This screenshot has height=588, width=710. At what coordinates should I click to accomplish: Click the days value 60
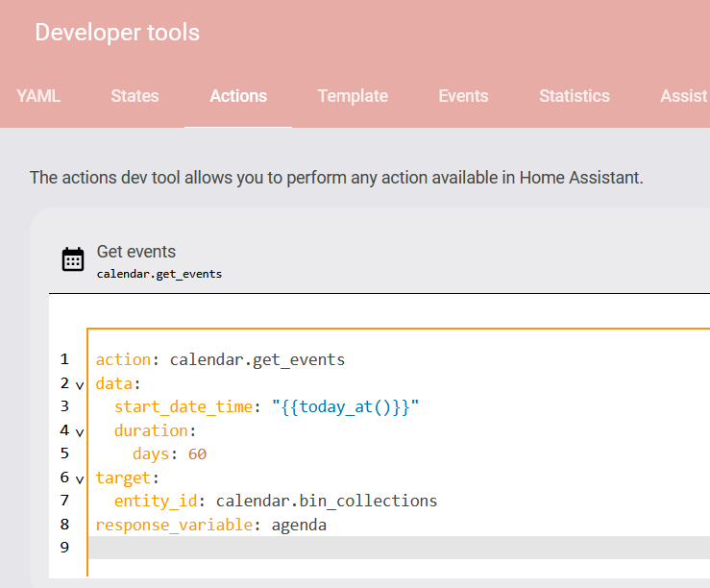(x=197, y=453)
